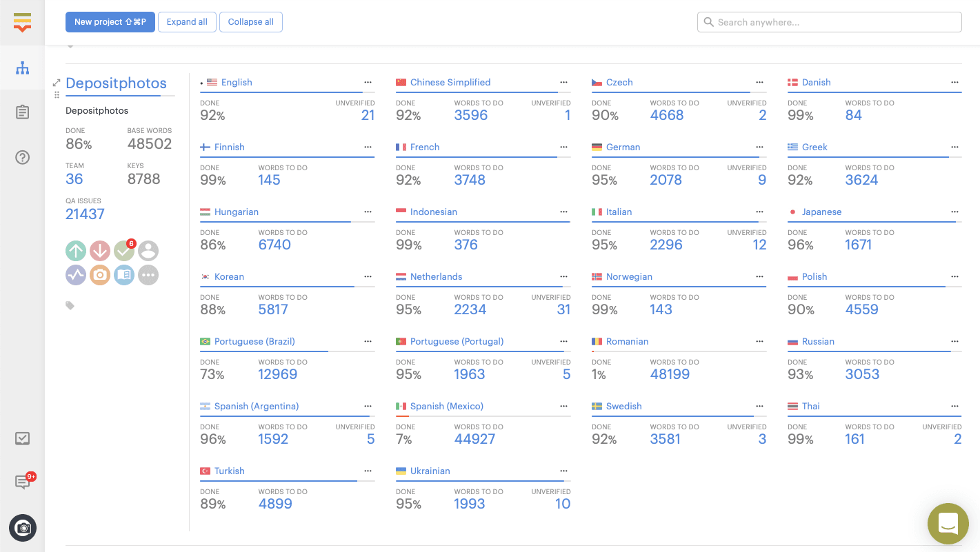Image resolution: width=980 pixels, height=552 pixels.
Task: Open tasks via the checkmark icon with badge
Action: pyautogui.click(x=124, y=251)
